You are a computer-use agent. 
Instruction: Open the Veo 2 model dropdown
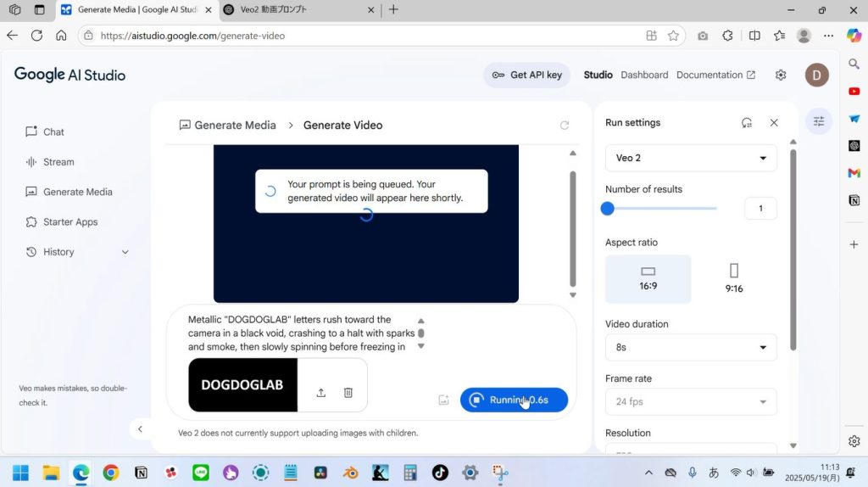691,159
